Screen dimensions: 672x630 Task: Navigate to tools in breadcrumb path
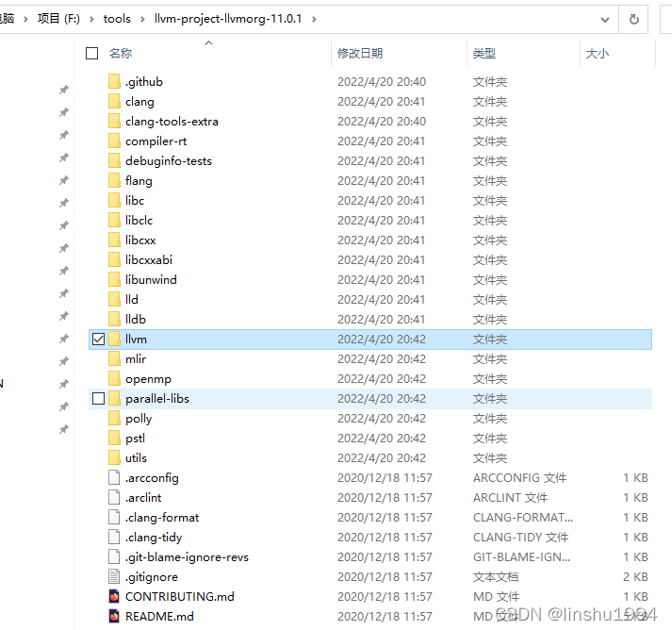tap(117, 19)
